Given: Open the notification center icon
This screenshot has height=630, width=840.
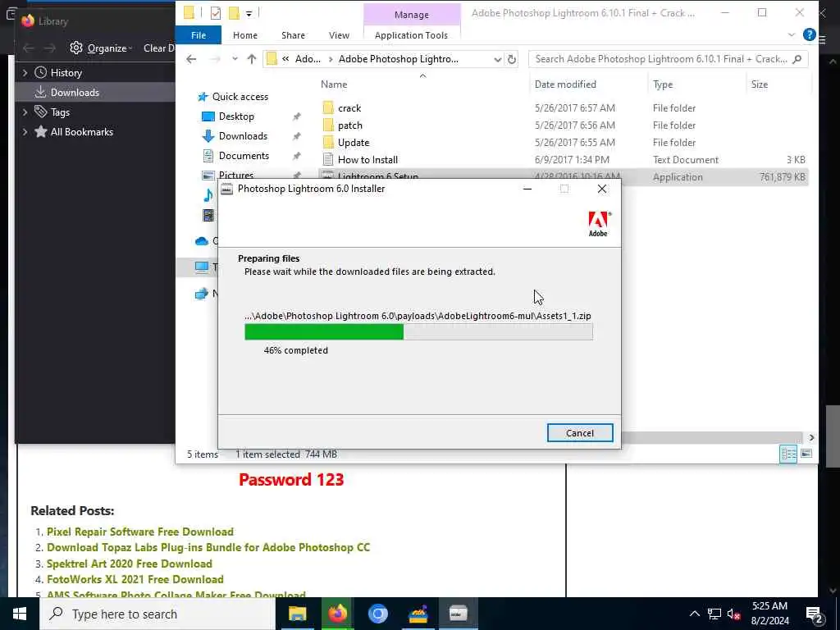Looking at the screenshot, I should [815, 614].
